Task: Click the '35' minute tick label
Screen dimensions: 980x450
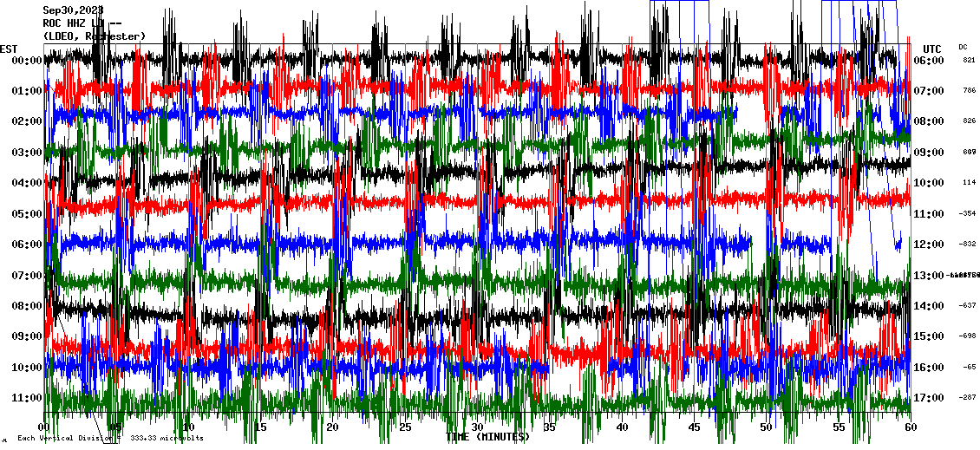Action: (549, 427)
